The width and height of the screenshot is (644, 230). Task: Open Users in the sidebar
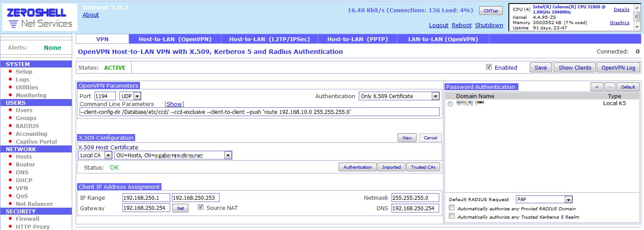tap(24, 110)
